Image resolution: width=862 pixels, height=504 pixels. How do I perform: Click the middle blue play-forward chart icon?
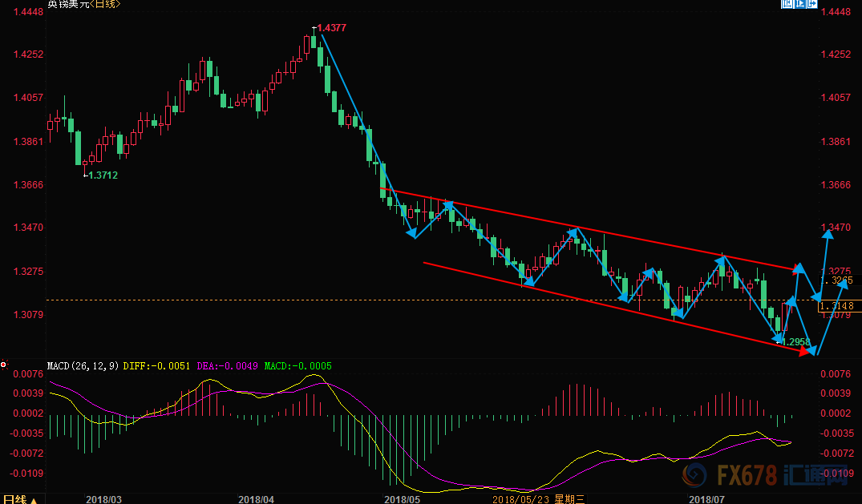[x=799, y=3]
